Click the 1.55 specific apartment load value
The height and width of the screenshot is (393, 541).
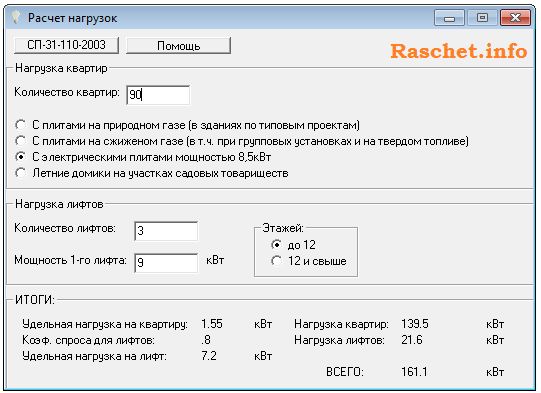pos(212,324)
